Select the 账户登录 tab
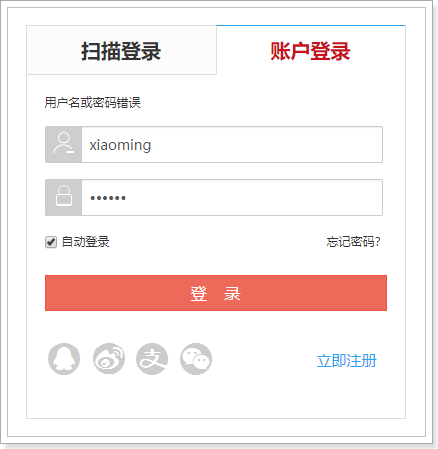438x449 pixels. point(311,50)
